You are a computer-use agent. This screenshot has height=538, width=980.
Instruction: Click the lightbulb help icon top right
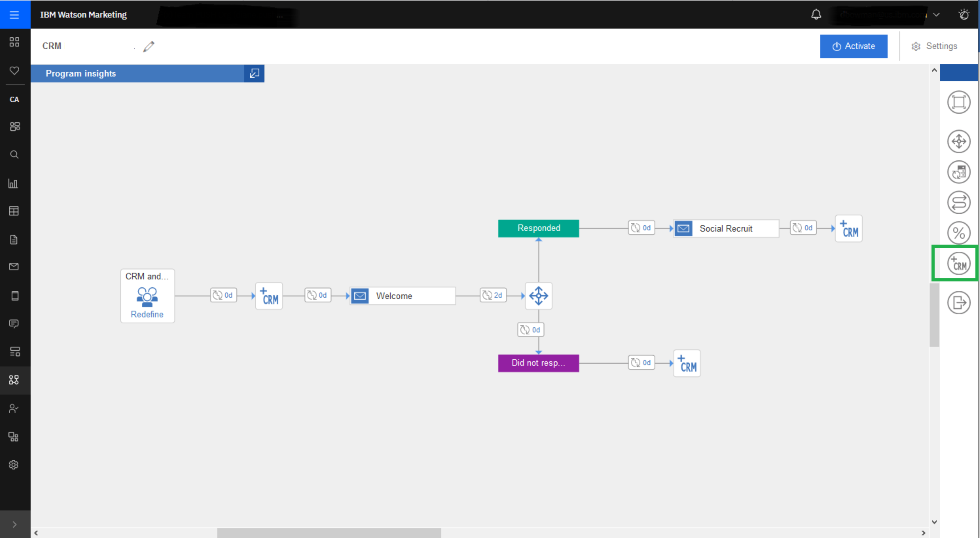tap(964, 14)
